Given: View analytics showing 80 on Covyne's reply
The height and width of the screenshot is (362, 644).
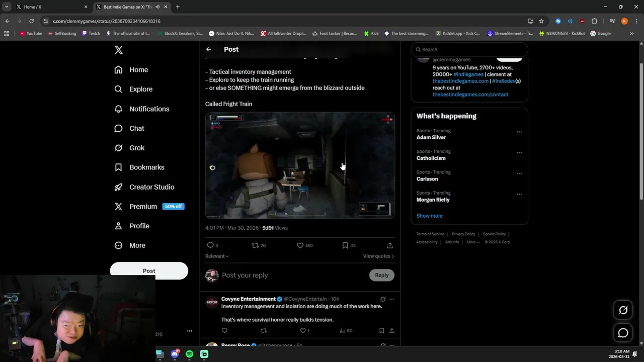Looking at the screenshot, I should click(x=346, y=330).
